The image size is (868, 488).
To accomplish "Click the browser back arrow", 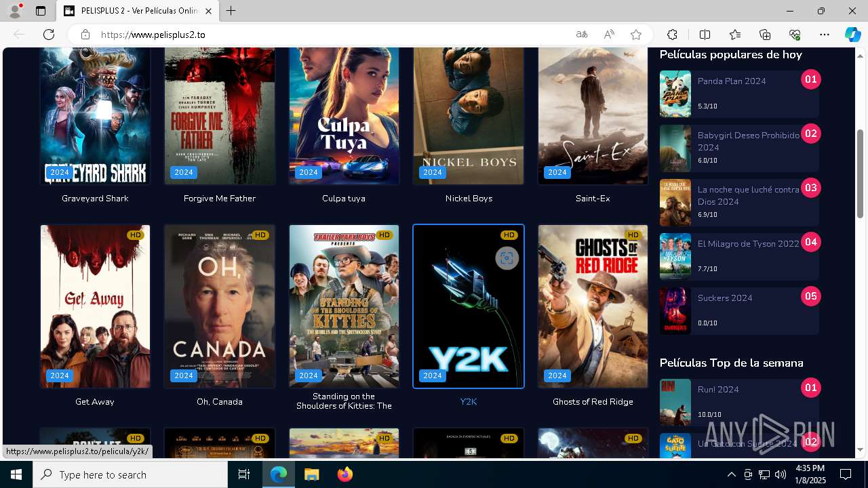I will (19, 35).
